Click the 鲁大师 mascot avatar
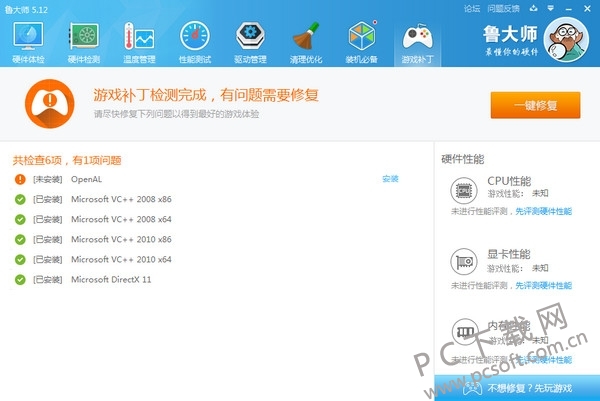600x401 pixels. [x=566, y=40]
